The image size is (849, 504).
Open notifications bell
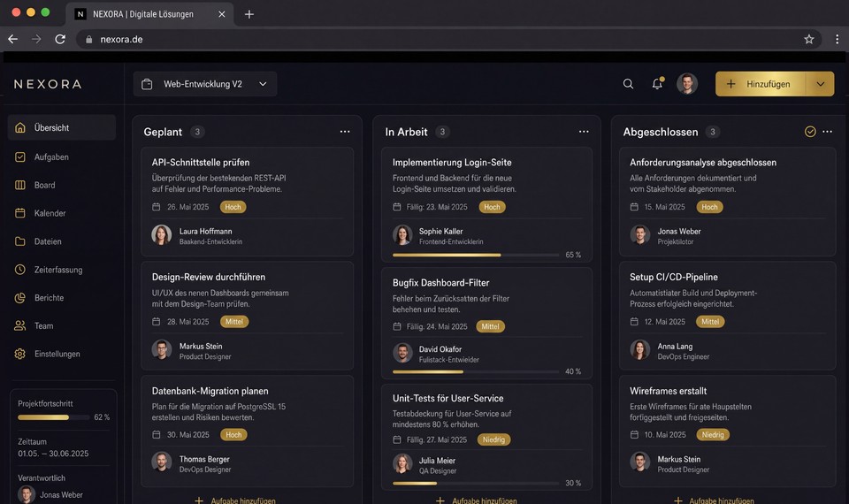click(x=657, y=83)
